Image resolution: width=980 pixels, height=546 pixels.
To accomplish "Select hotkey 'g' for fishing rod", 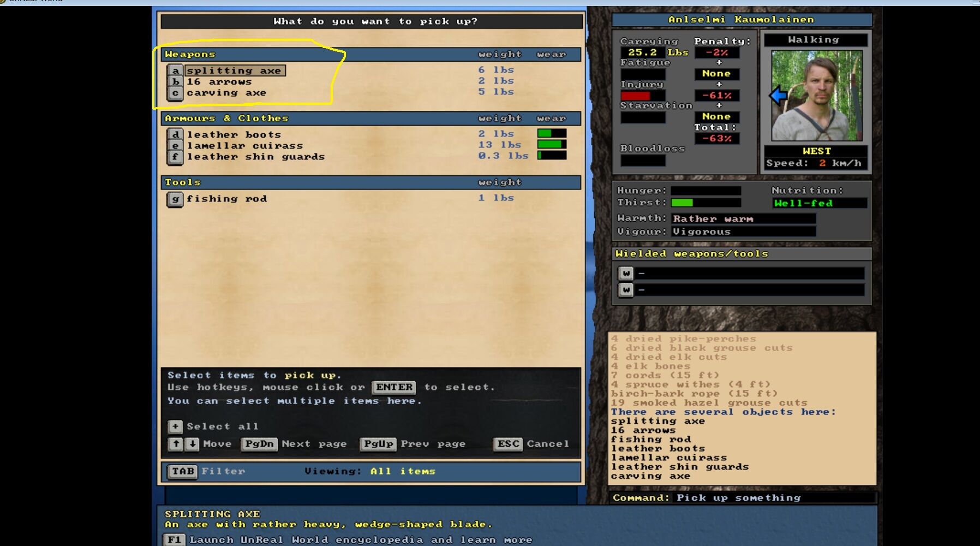I will tap(175, 199).
